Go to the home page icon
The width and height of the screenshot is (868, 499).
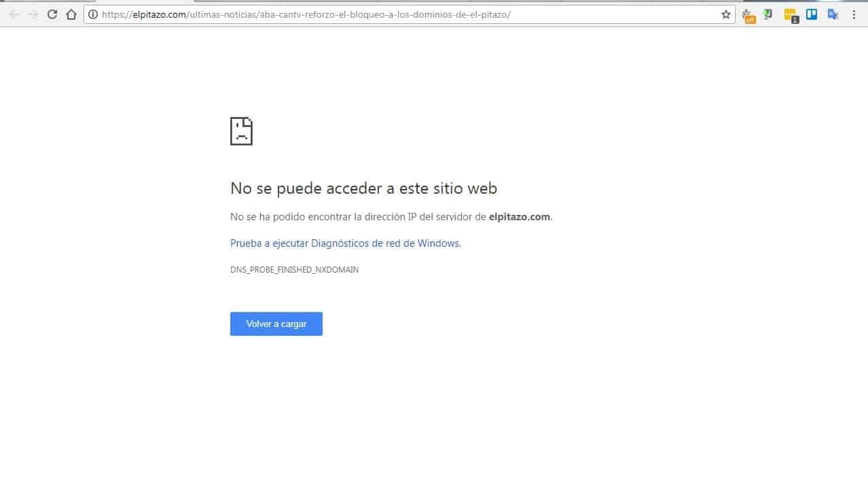71,14
